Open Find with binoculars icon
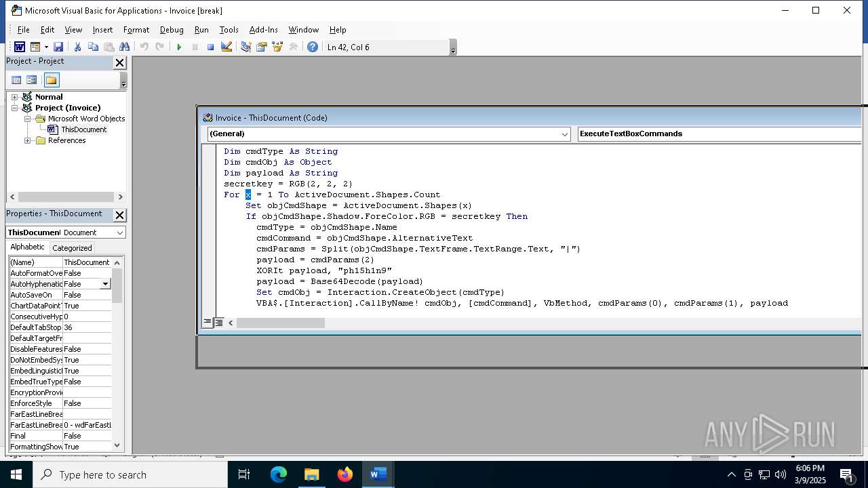The image size is (868, 488). pyautogui.click(x=124, y=47)
